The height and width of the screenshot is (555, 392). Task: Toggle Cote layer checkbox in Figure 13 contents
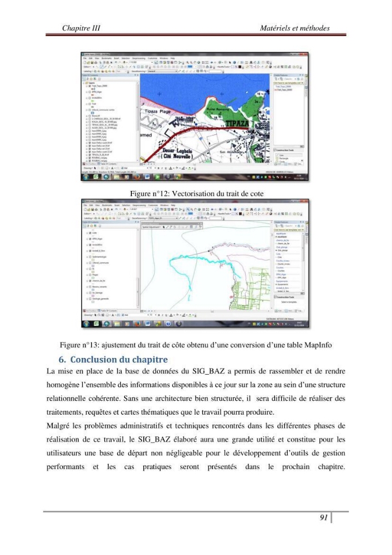tap(90, 233)
